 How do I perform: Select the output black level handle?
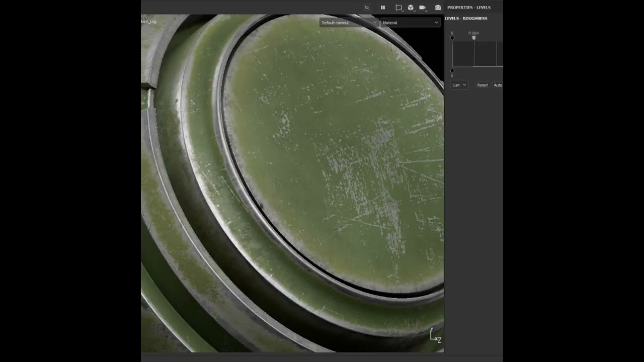coord(452,70)
